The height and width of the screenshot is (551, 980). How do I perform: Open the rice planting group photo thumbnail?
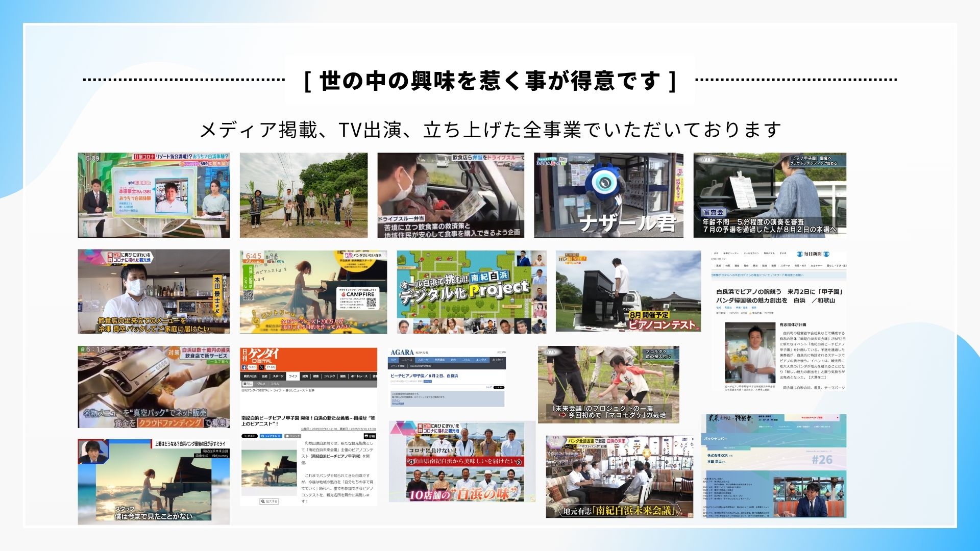(x=304, y=195)
